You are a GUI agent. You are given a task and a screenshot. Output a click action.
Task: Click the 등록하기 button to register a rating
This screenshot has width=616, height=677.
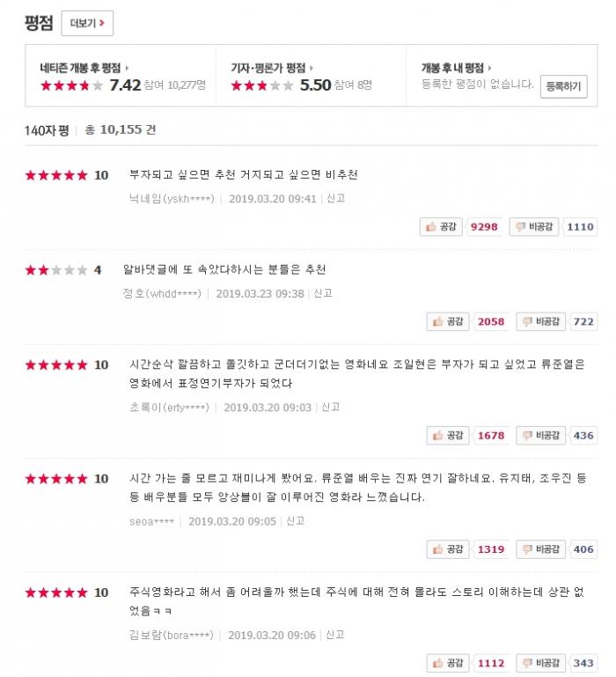(x=563, y=85)
